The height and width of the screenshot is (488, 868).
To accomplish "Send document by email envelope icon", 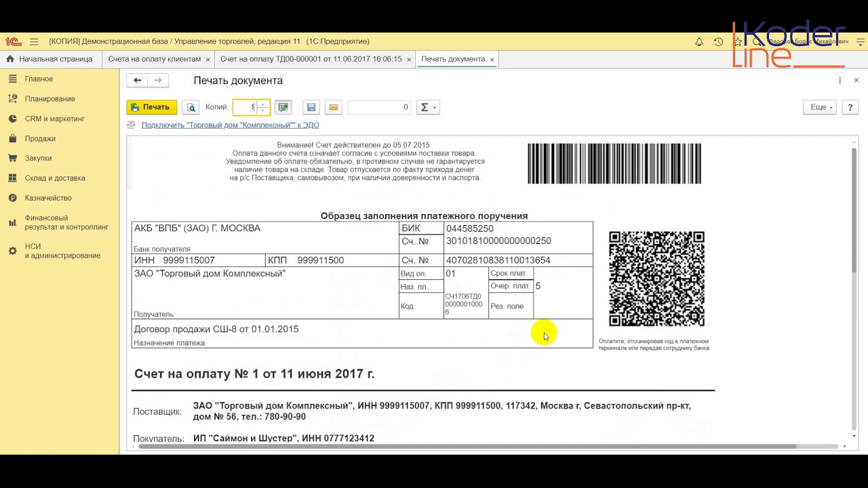I will pyautogui.click(x=333, y=107).
